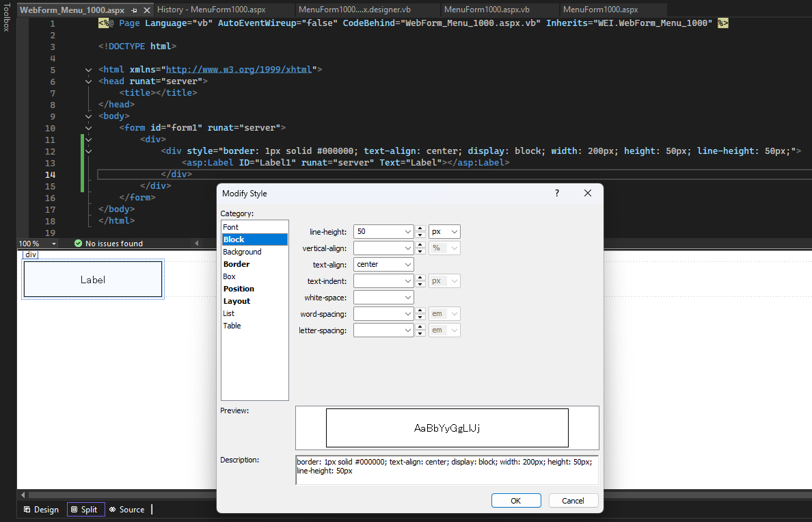The width and height of the screenshot is (812, 522).
Task: Close the WebForm_Menu_1000.aspx tab
Action: (x=147, y=10)
